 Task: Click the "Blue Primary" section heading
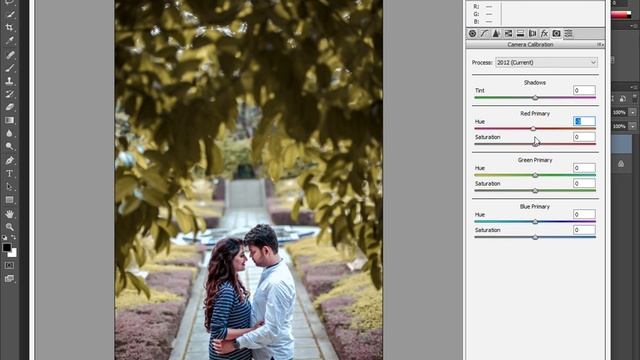coord(535,207)
